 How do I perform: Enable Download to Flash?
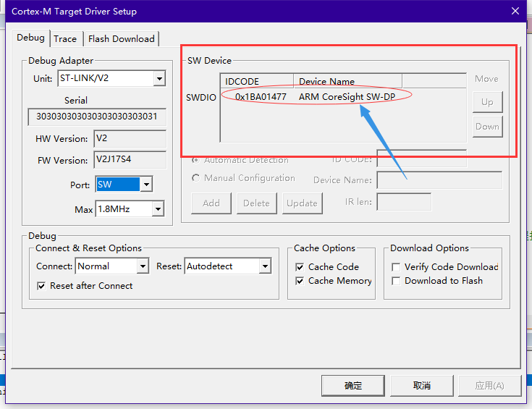coord(396,281)
